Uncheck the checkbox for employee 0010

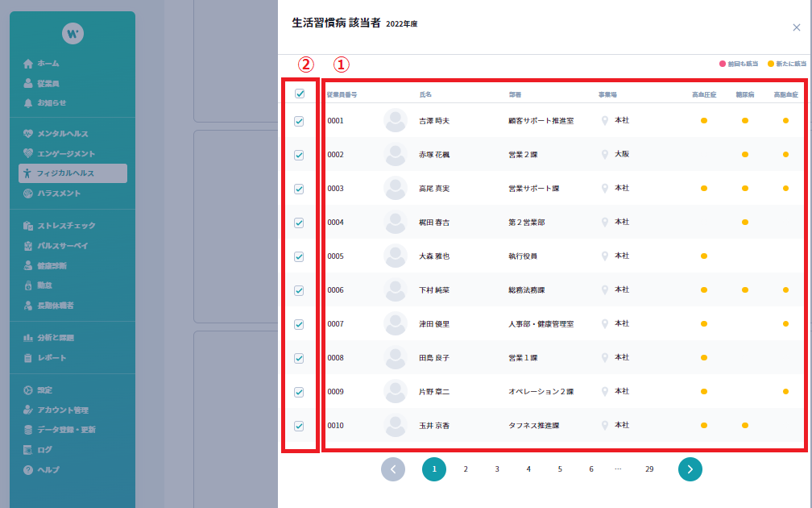tap(299, 426)
